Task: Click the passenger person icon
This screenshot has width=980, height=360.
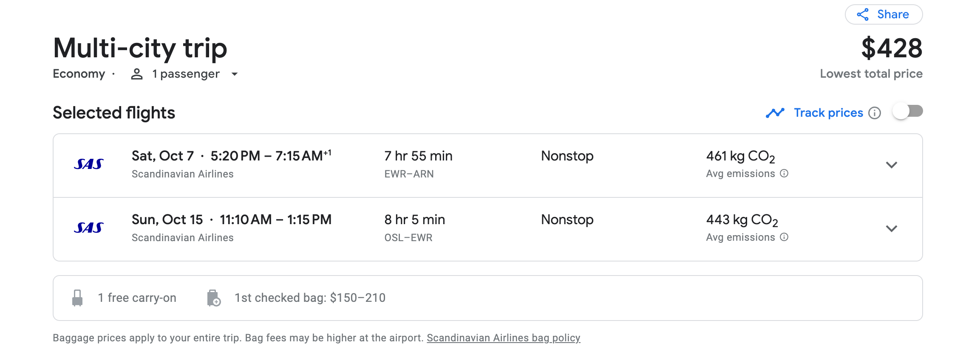Action: 136,74
